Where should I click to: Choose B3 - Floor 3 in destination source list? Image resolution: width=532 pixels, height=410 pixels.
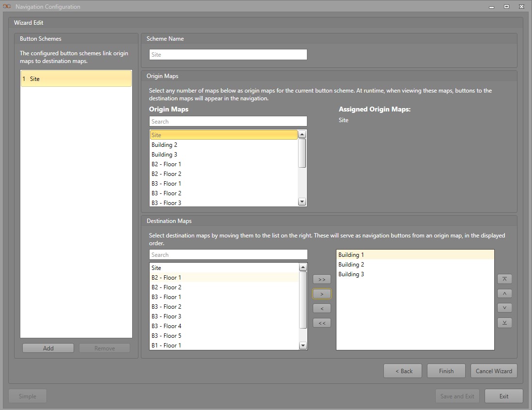click(x=167, y=316)
